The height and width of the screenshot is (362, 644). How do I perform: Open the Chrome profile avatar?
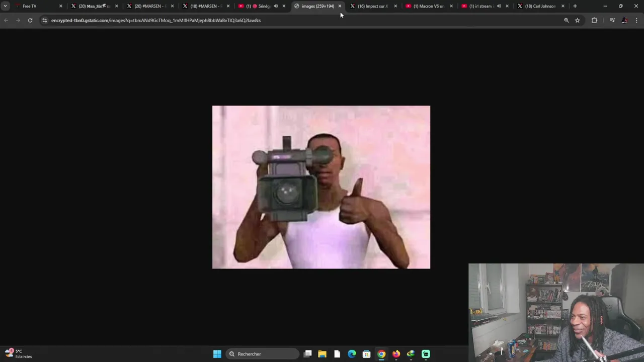624,20
